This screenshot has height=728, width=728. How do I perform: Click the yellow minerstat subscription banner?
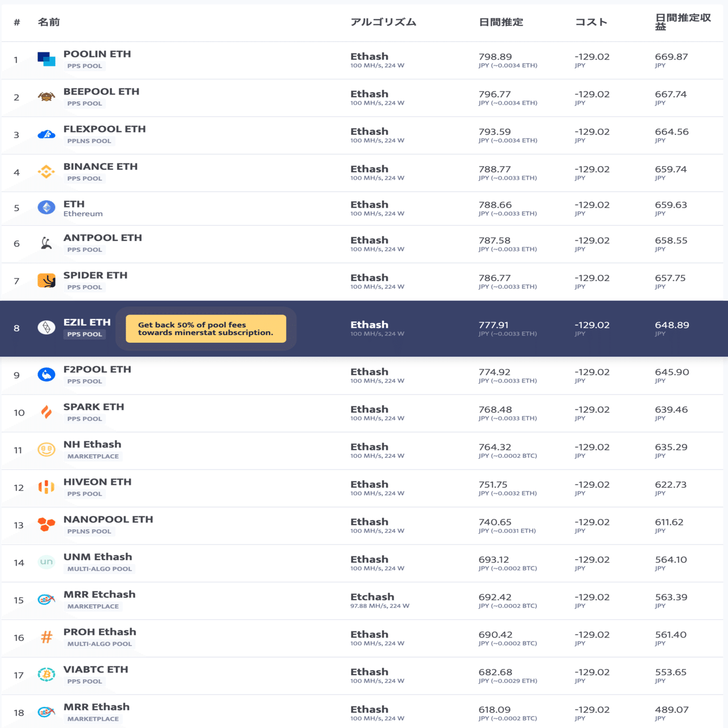pos(206,329)
